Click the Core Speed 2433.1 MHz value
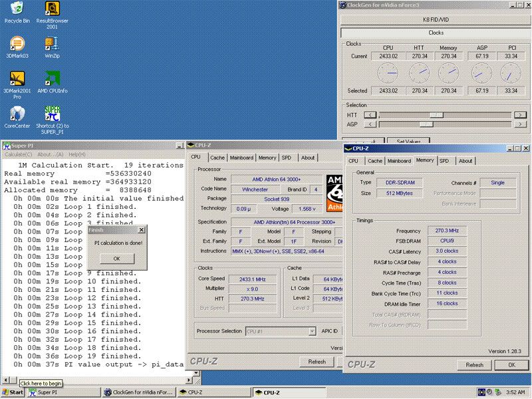The width and height of the screenshot is (532, 399). [x=253, y=279]
